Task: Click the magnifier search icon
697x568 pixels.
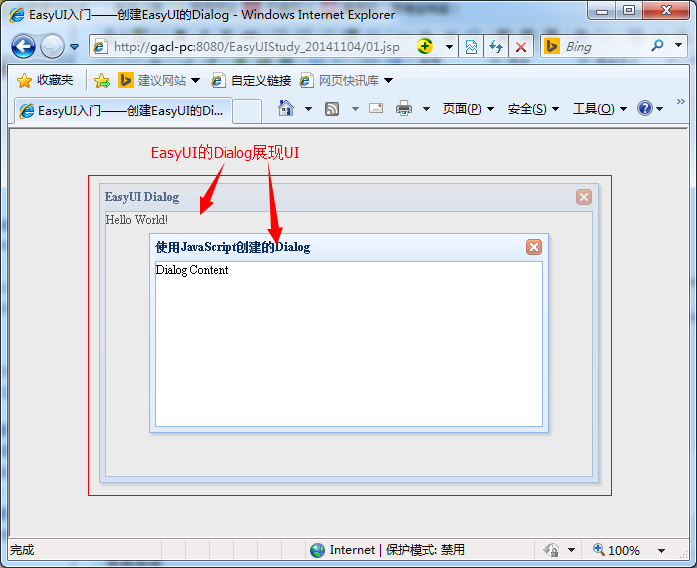Action: [657, 45]
